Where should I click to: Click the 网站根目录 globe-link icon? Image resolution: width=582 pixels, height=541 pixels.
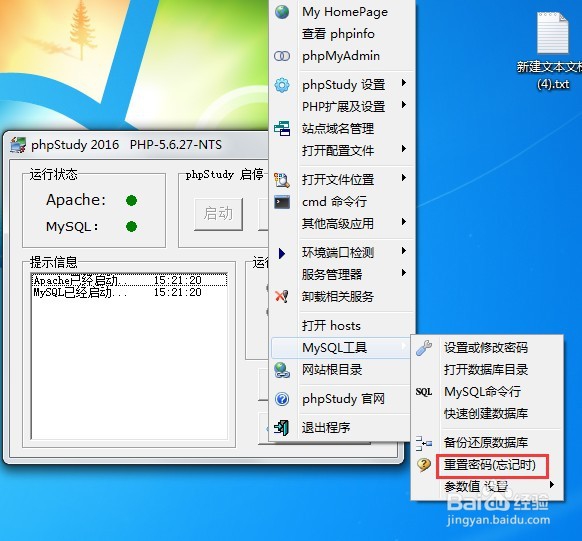click(x=282, y=370)
